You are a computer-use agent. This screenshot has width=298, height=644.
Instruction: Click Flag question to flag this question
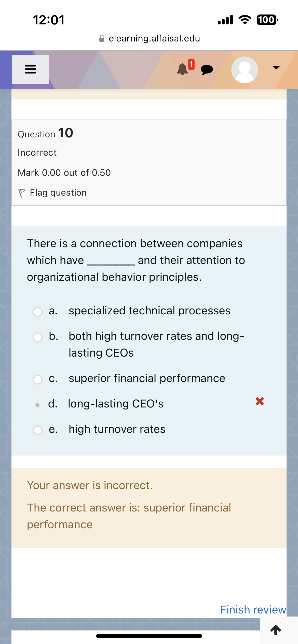coord(58,193)
